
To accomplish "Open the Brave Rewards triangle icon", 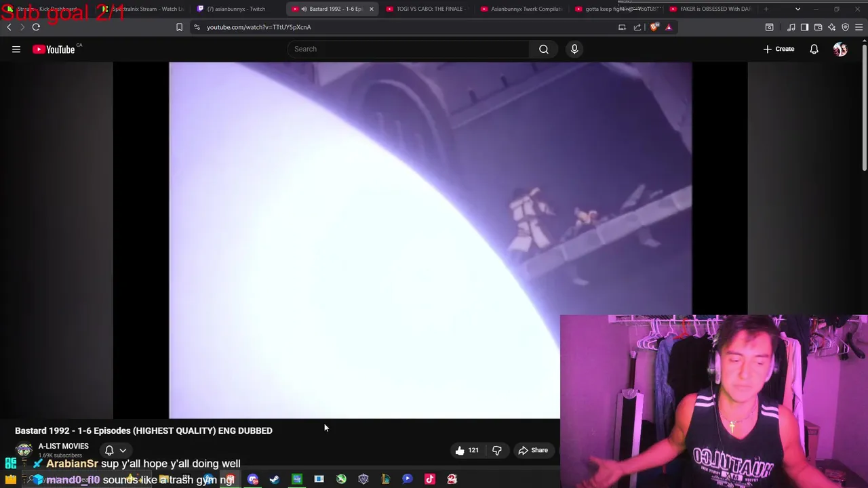I will (669, 27).
